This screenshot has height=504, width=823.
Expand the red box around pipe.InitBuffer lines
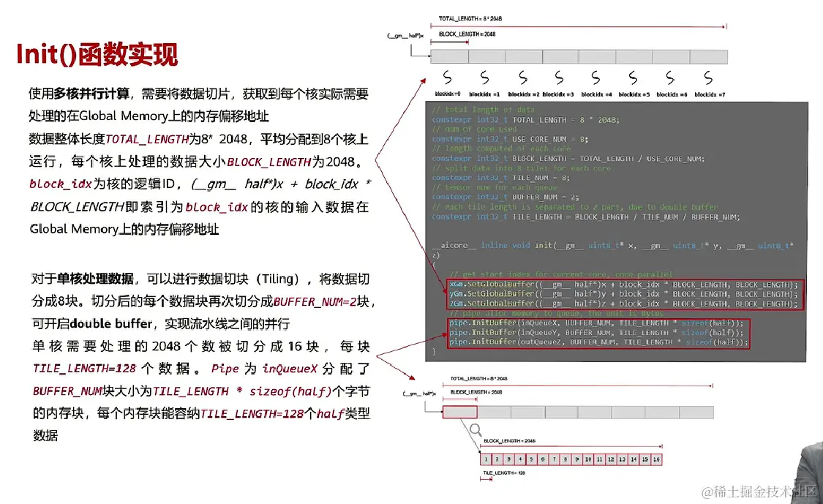tap(598, 331)
